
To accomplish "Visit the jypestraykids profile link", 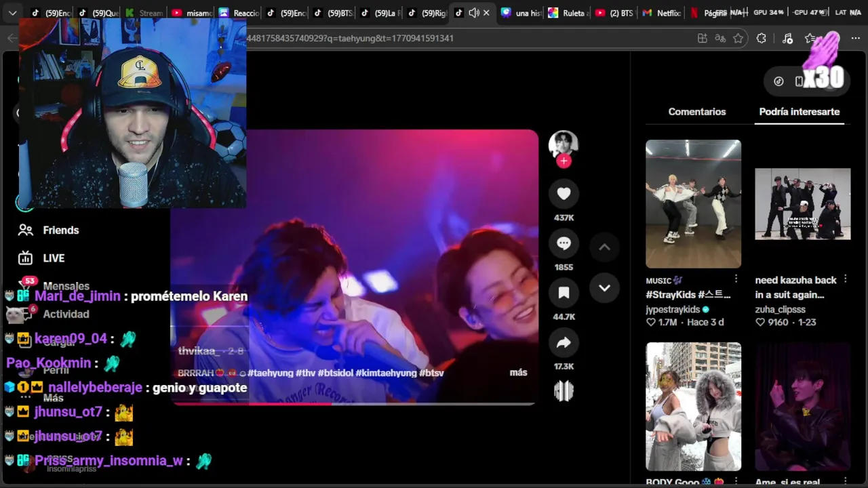I will (673, 309).
